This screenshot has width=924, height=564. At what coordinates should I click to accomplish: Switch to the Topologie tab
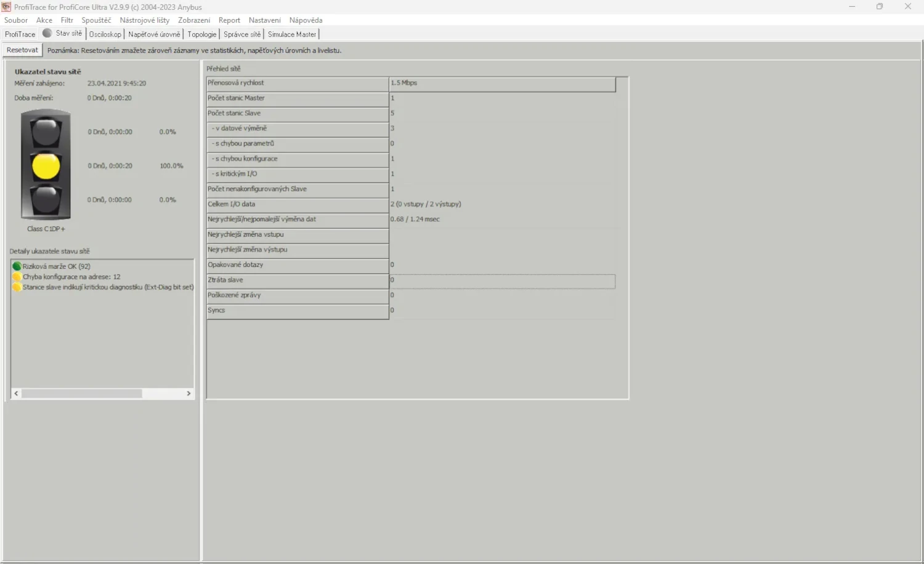pos(202,35)
